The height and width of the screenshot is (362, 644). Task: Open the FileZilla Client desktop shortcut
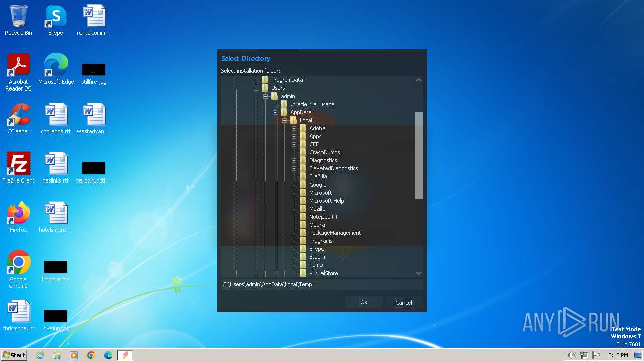click(x=18, y=168)
